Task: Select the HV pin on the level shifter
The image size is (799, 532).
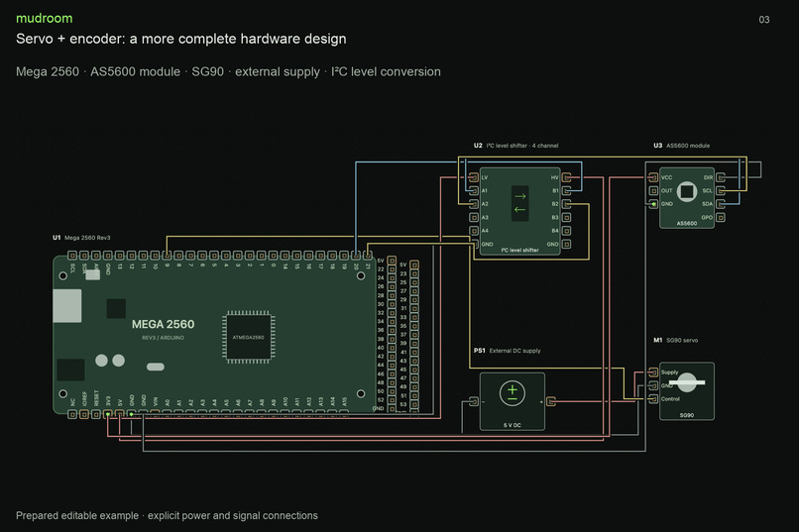Action: pos(566,177)
